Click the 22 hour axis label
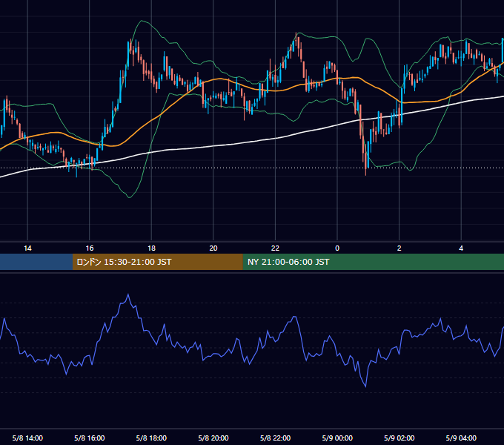Image resolution: width=504 pixels, height=445 pixels. click(275, 248)
